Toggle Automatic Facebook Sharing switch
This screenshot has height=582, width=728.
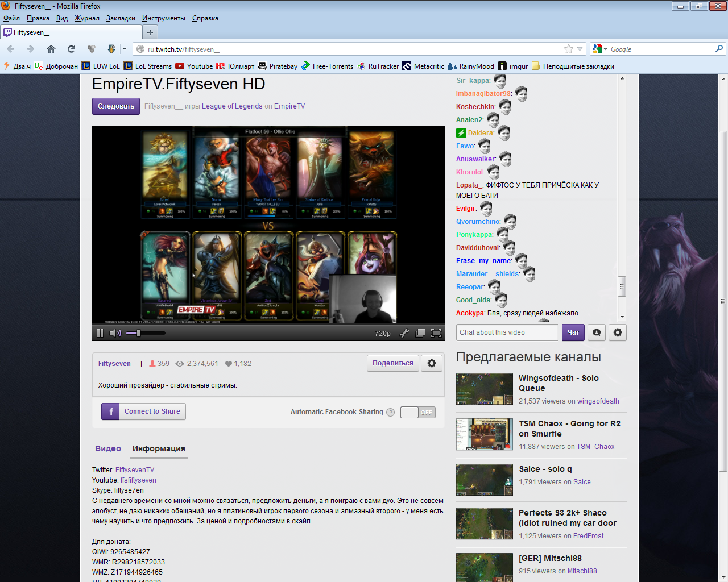click(418, 412)
